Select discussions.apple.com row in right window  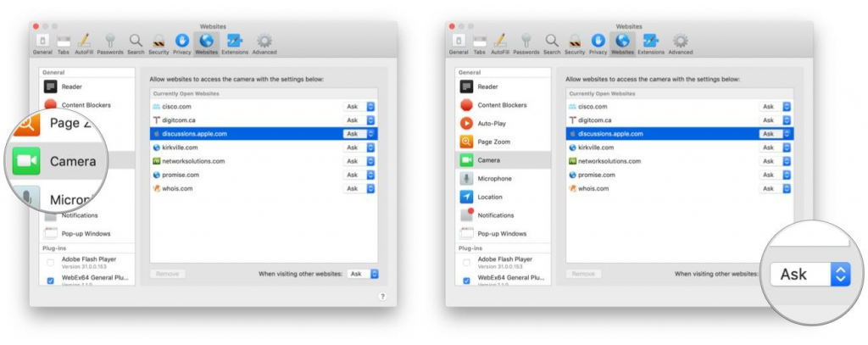pyautogui.click(x=679, y=133)
